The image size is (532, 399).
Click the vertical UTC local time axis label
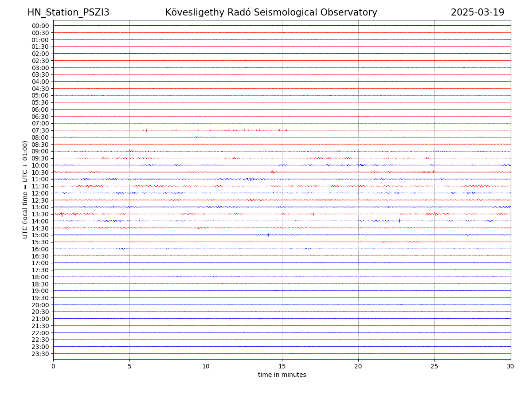point(25,189)
